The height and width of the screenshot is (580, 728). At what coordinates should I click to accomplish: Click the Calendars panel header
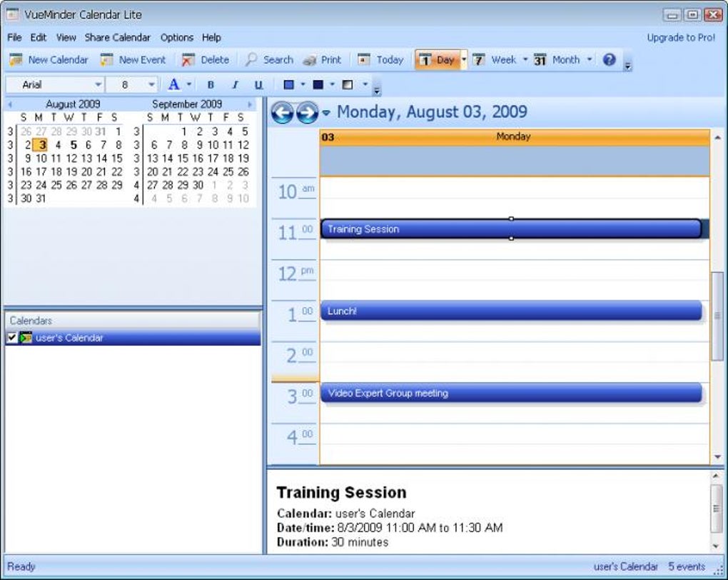pyautogui.click(x=132, y=321)
